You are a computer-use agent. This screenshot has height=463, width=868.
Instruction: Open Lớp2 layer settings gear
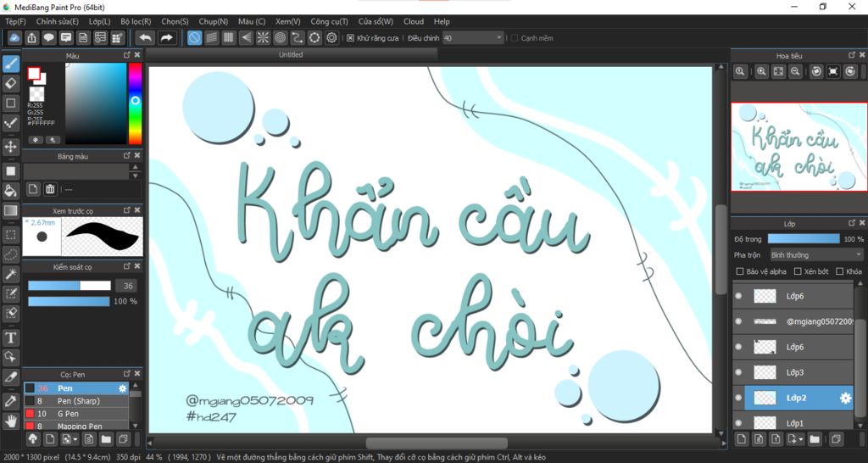point(845,398)
